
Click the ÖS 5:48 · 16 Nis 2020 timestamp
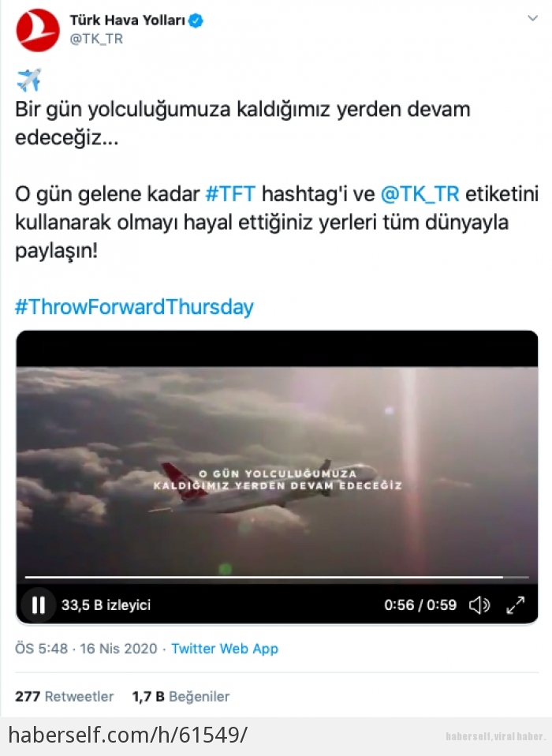pyautogui.click(x=86, y=649)
